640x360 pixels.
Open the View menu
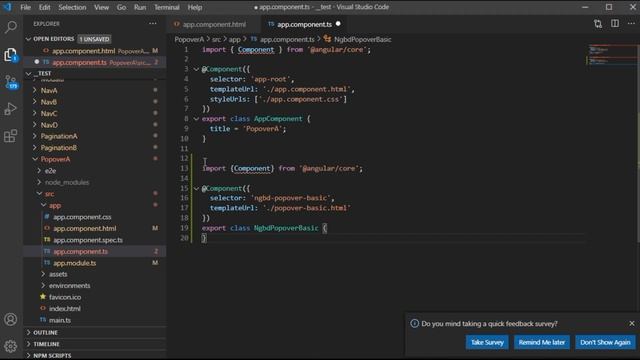click(101, 7)
